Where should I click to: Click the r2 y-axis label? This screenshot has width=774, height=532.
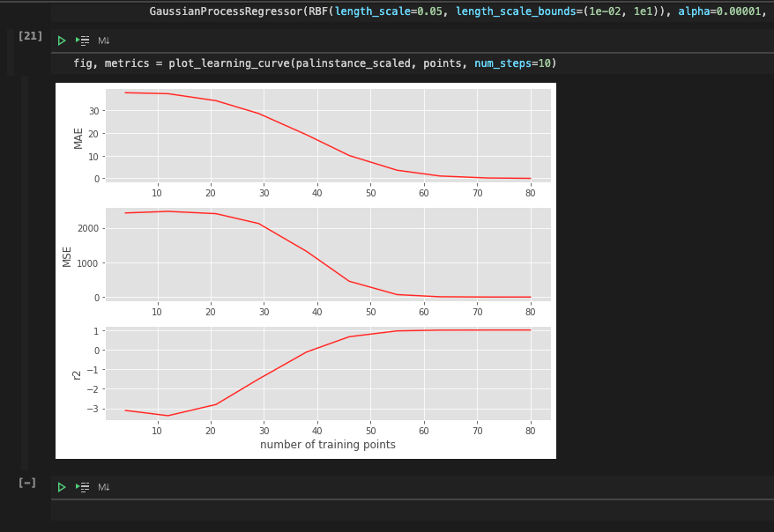pyautogui.click(x=77, y=375)
